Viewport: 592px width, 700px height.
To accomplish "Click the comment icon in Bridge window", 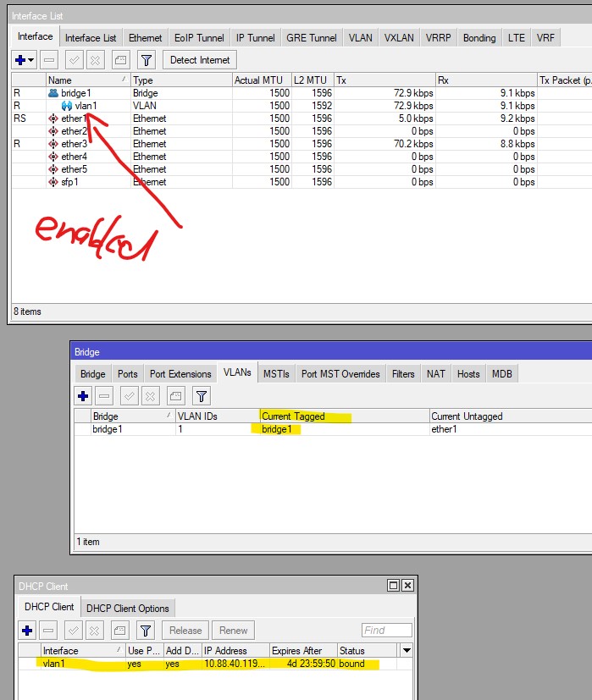I will tap(175, 396).
